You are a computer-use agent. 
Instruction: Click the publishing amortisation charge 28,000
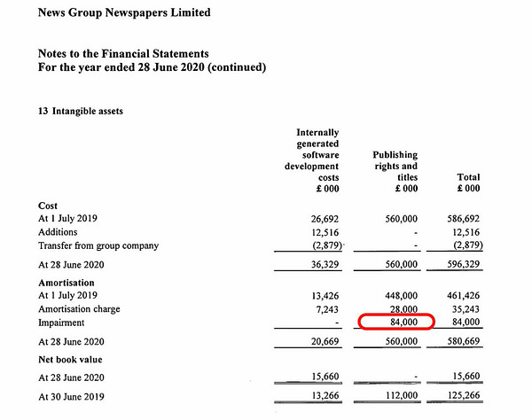[x=403, y=308]
